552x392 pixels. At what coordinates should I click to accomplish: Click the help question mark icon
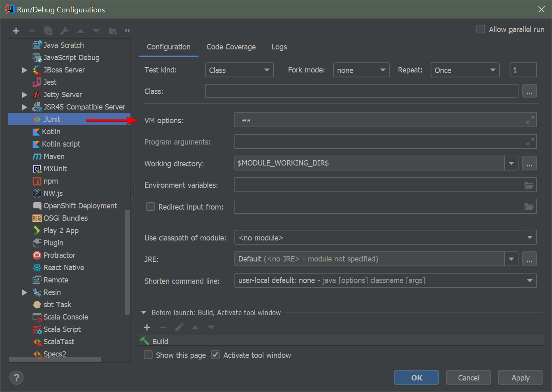tap(16, 378)
